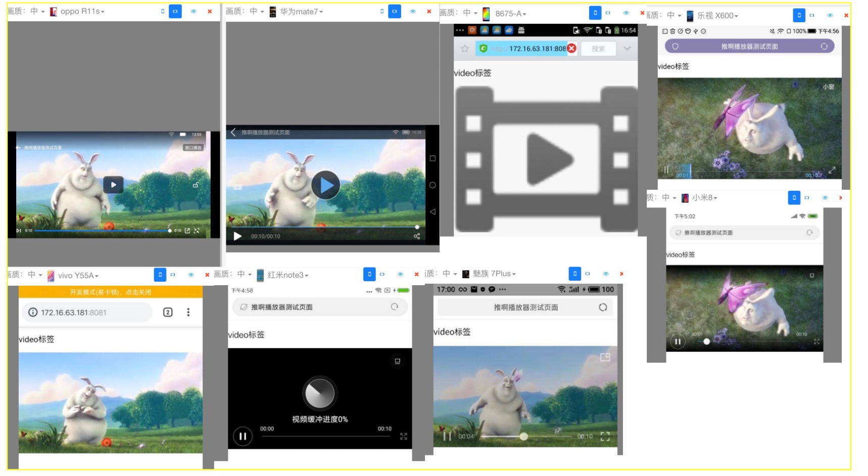Tap the 小窗 button on the 乐视 X600 video

(x=829, y=87)
